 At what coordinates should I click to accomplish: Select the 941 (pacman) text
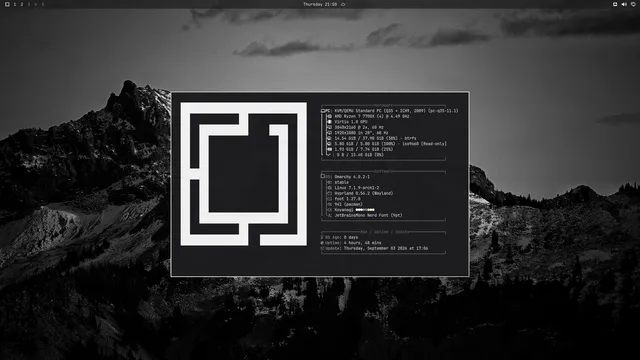(348, 204)
